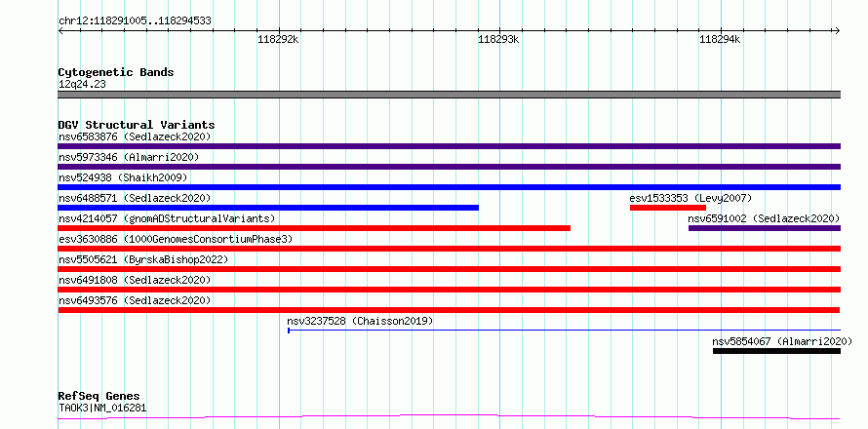868x429 pixels.
Task: Click the red bar under nsv4214057
Action: coord(314,228)
